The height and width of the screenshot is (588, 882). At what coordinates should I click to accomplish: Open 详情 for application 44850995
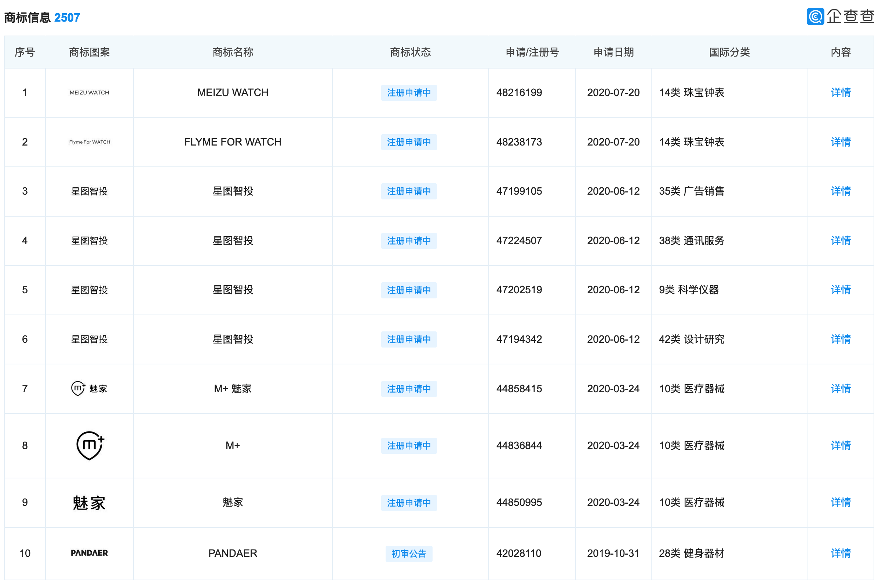[x=840, y=503]
